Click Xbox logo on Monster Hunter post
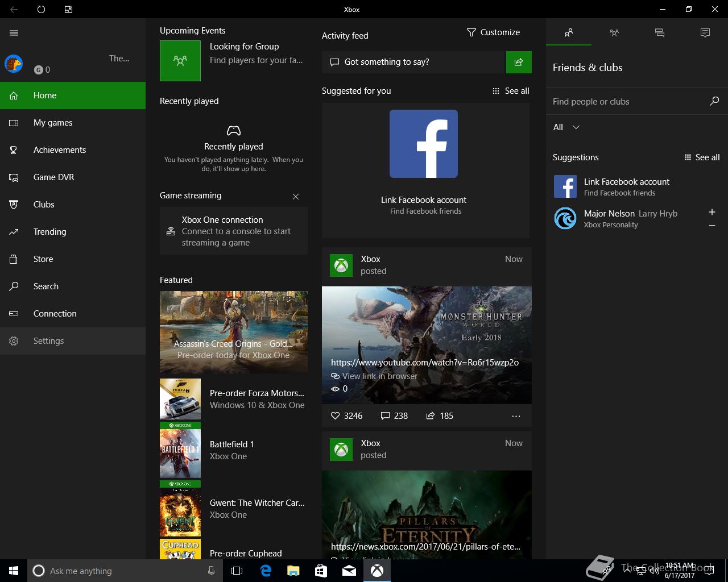Image resolution: width=728 pixels, height=582 pixels. 341,265
